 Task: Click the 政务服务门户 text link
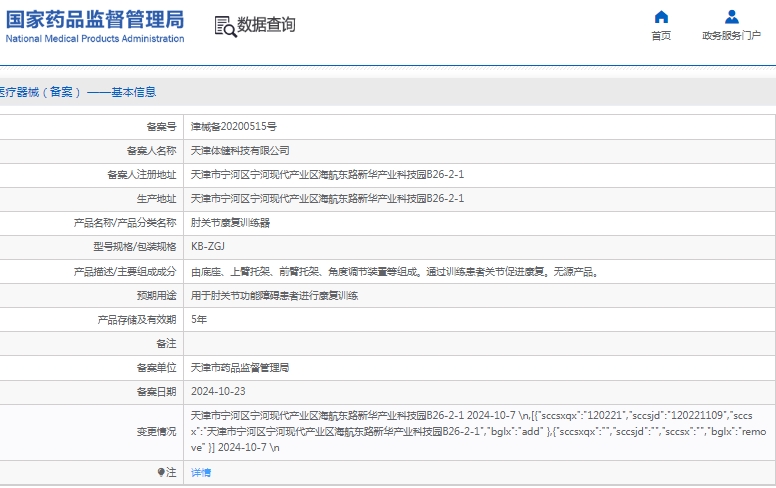pos(731,36)
